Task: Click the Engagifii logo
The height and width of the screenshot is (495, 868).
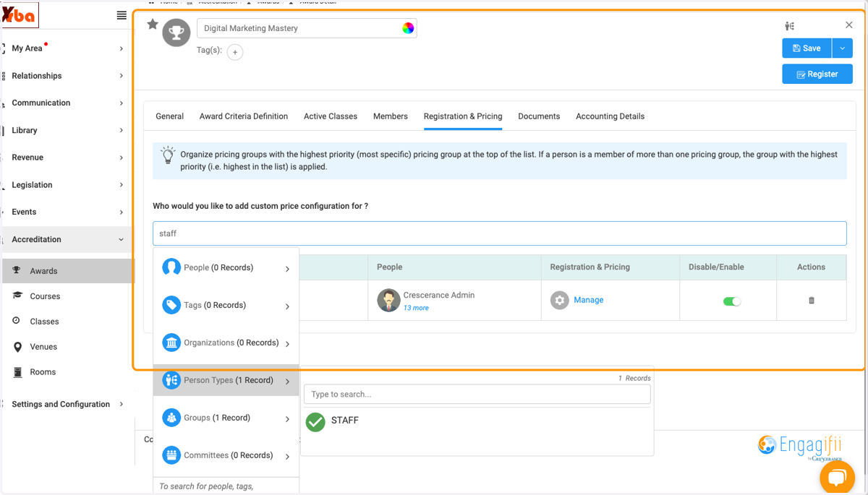Action: click(x=800, y=447)
